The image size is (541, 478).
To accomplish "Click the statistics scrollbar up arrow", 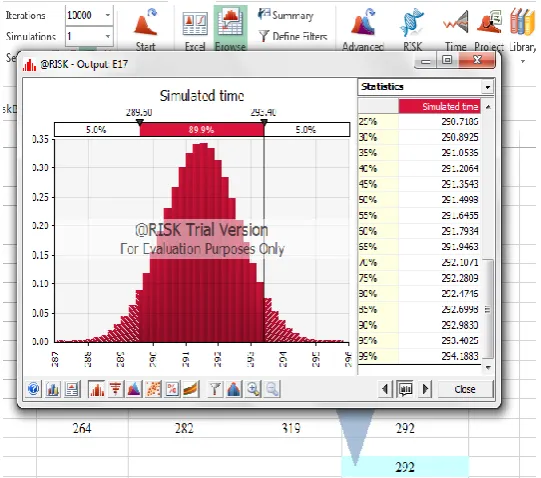I will (x=488, y=107).
